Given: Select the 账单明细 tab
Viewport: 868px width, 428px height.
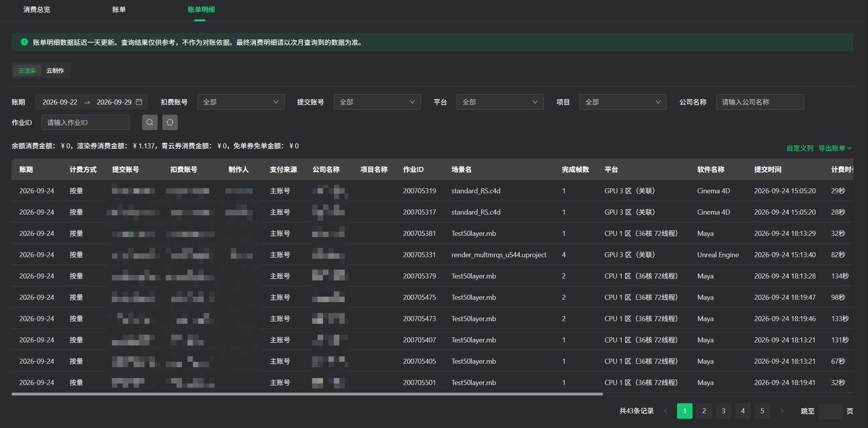Looking at the screenshot, I should click(x=201, y=10).
